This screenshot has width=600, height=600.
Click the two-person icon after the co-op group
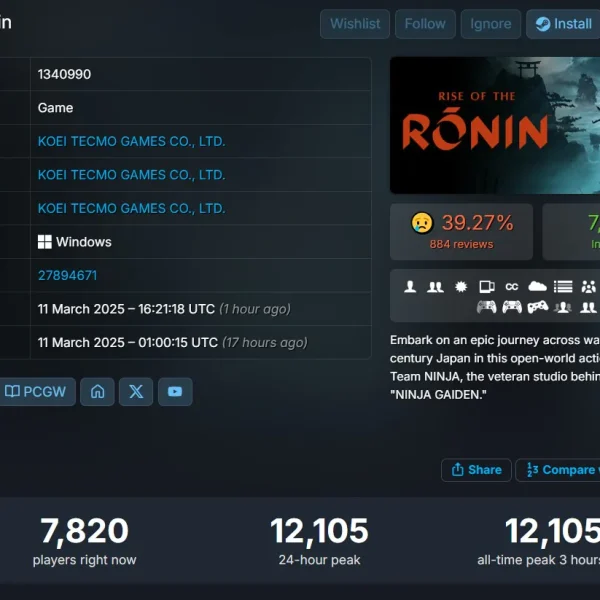click(x=588, y=307)
